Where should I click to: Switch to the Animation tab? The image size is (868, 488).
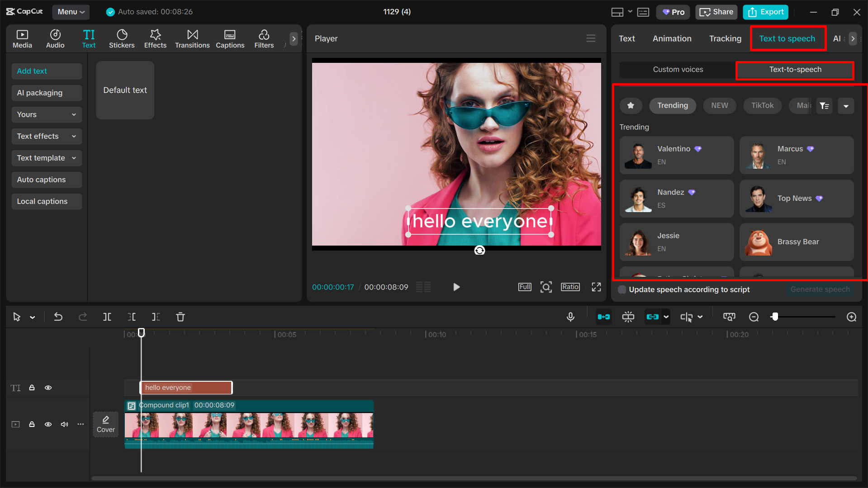[672, 38]
